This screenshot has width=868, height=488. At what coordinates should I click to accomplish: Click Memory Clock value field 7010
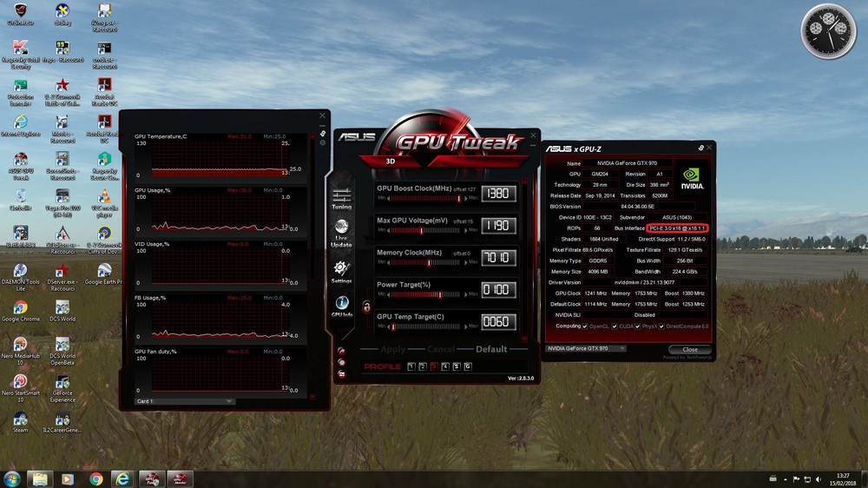tap(499, 258)
